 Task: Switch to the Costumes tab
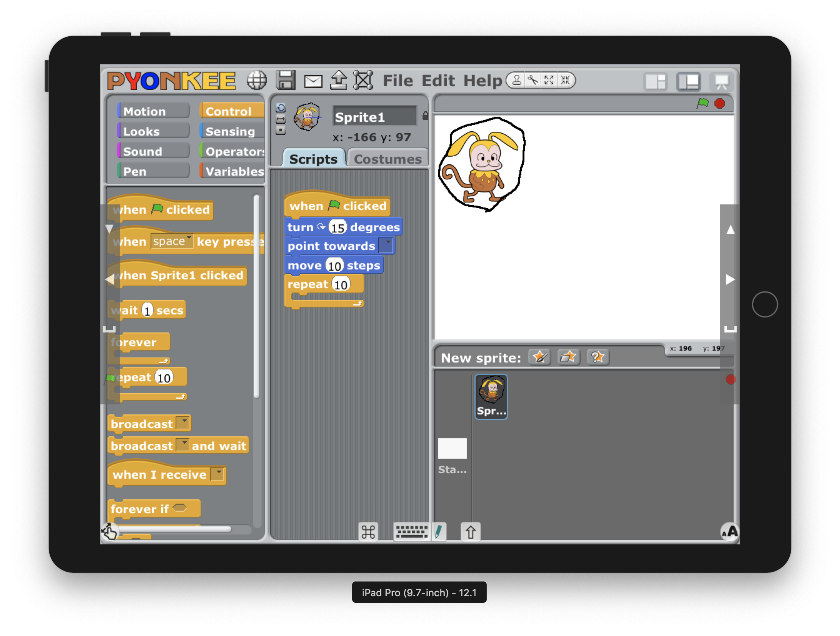[x=386, y=158]
